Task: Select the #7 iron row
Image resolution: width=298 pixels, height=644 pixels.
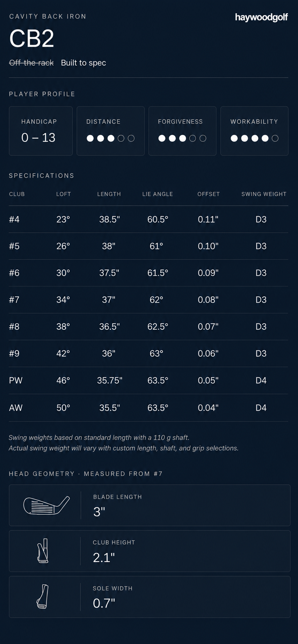Action: 148,300
